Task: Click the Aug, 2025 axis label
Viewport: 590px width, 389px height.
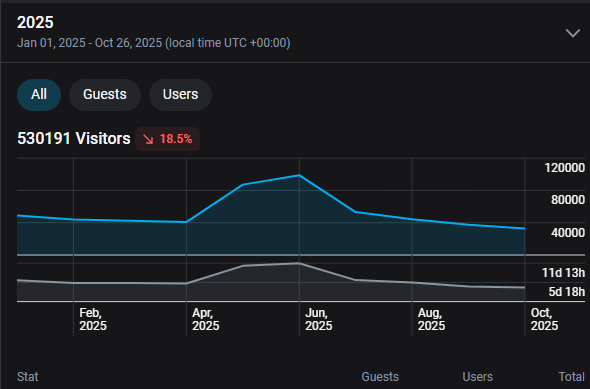Action: click(431, 319)
